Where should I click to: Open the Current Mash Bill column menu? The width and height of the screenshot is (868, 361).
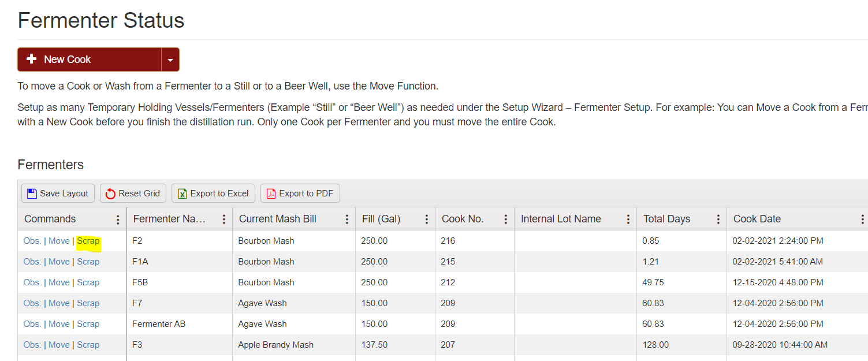pos(347,219)
